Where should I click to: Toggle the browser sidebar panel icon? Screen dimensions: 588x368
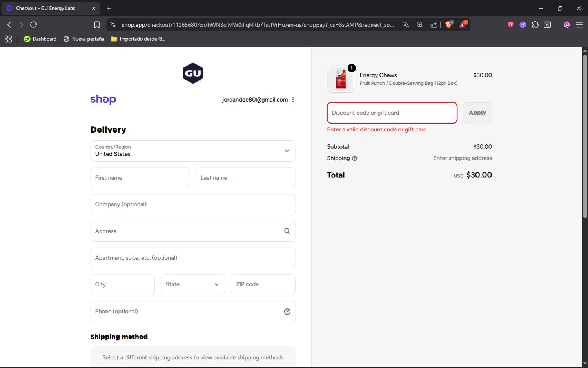[548, 25]
